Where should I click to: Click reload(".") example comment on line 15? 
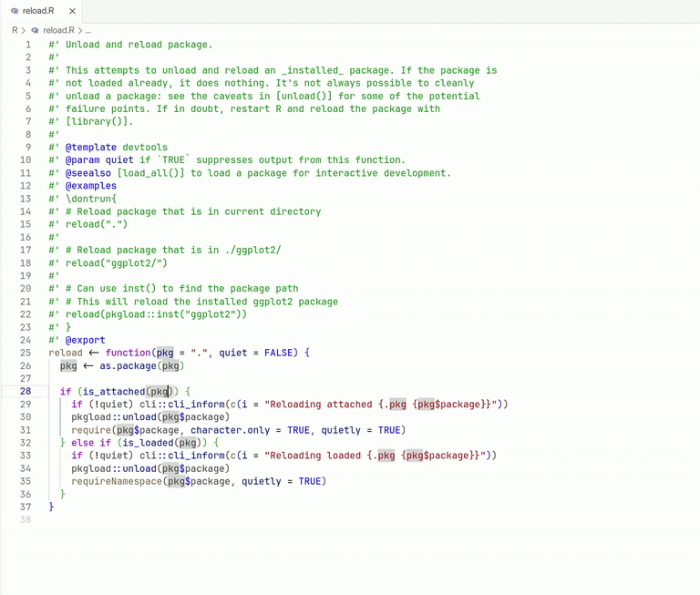tap(97, 224)
